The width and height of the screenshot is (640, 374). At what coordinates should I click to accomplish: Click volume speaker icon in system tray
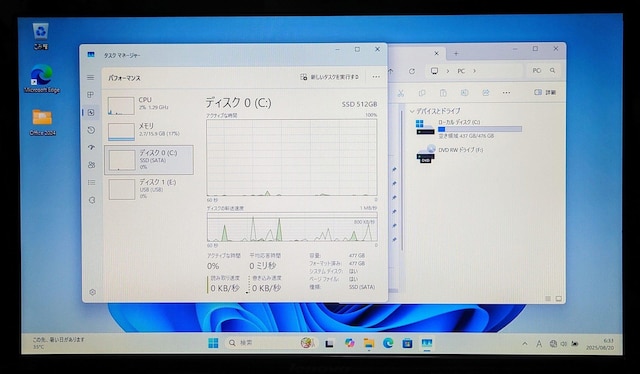click(x=564, y=344)
